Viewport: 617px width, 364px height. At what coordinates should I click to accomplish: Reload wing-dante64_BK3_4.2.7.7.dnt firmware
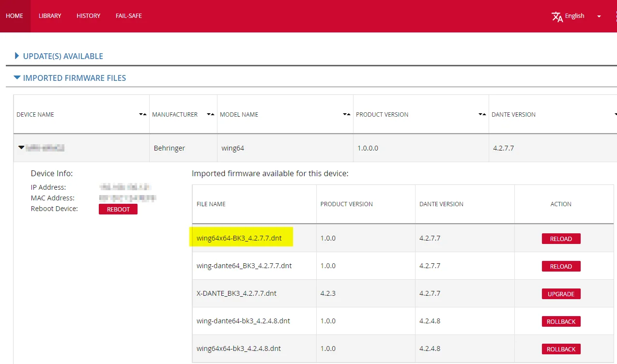561,266
